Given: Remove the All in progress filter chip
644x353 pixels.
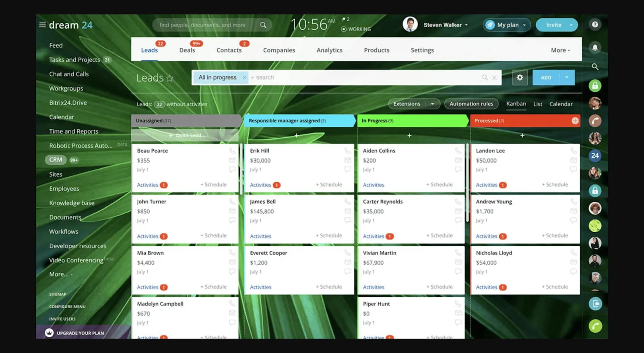Looking at the screenshot, I should point(244,77).
